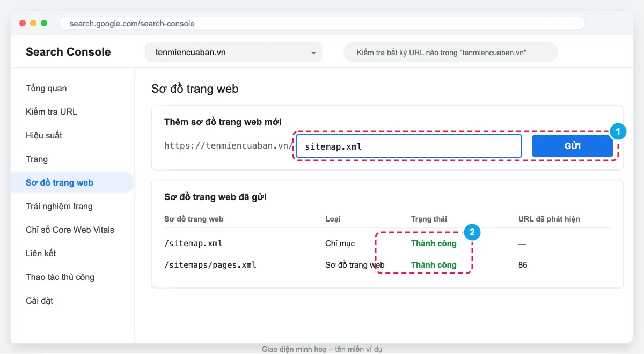Click Thêm sơ đồ trang web mới heading

(223, 122)
